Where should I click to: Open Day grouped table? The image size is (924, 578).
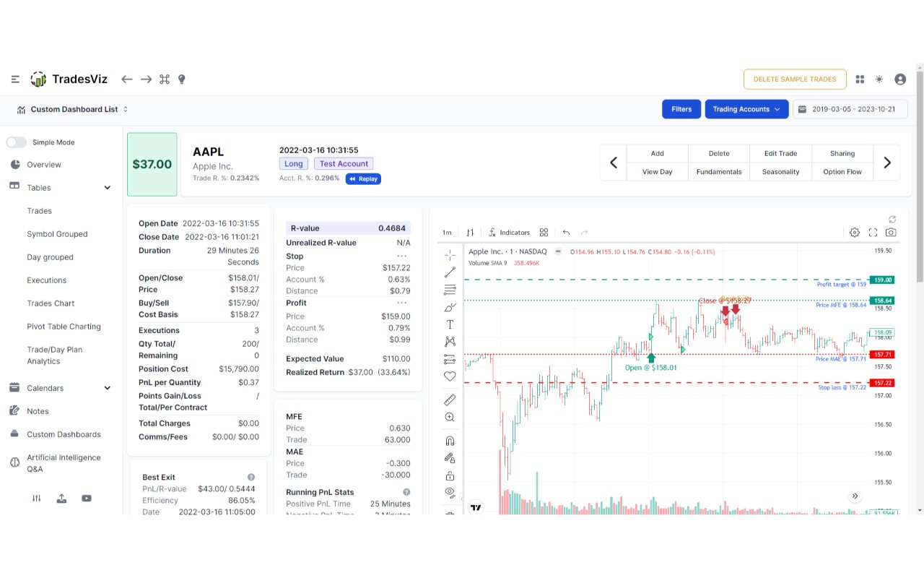51,257
